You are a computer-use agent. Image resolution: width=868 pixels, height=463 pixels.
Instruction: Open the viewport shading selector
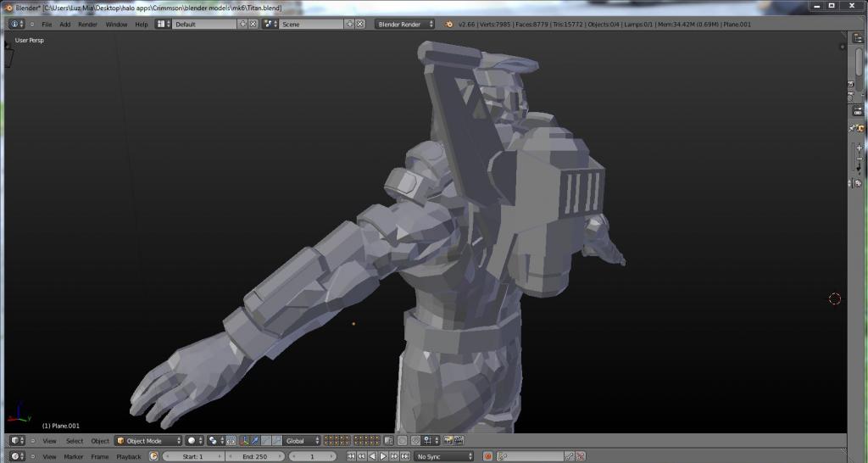(x=194, y=441)
